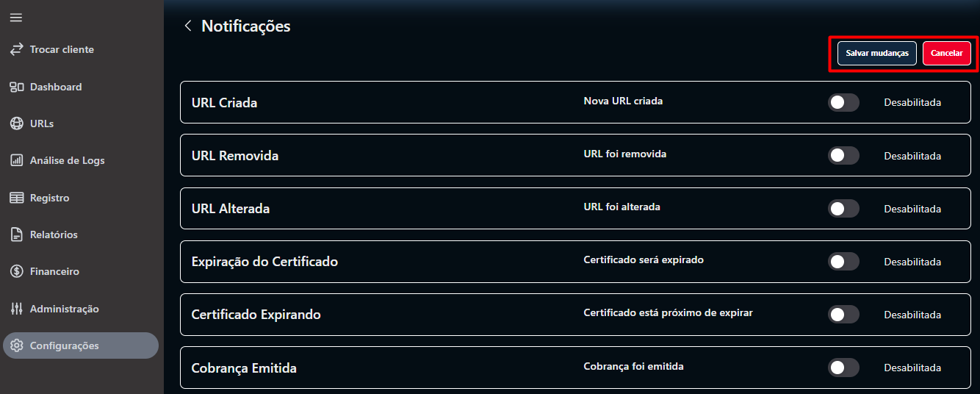Click the Trocar cliente swap arrows icon
The image size is (980, 394).
click(x=16, y=50)
